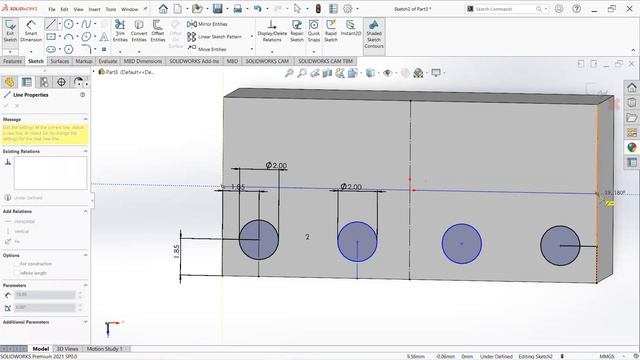Click the Undo toolbar icon
The height and width of the screenshot is (360, 640).
[257, 9]
